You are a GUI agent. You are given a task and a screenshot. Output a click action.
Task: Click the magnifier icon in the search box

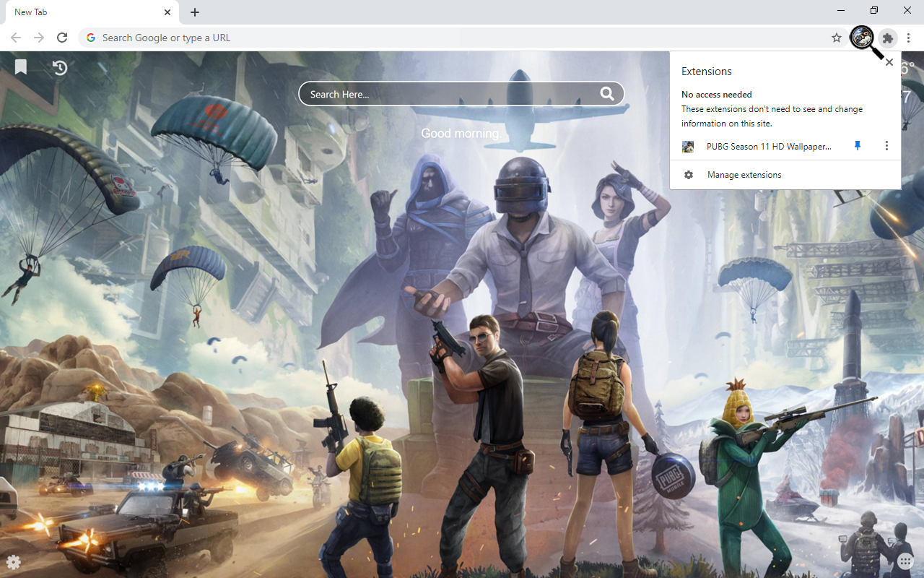[x=607, y=94]
